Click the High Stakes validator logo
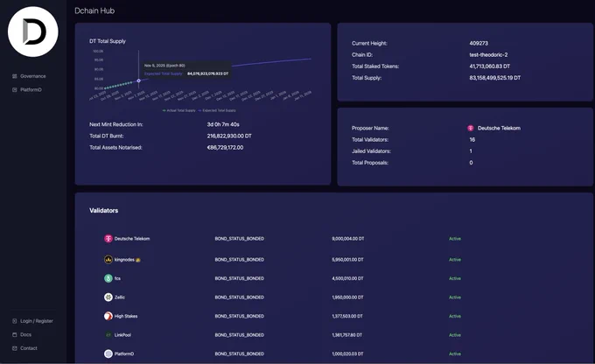Image resolution: width=595 pixels, height=364 pixels. click(108, 316)
